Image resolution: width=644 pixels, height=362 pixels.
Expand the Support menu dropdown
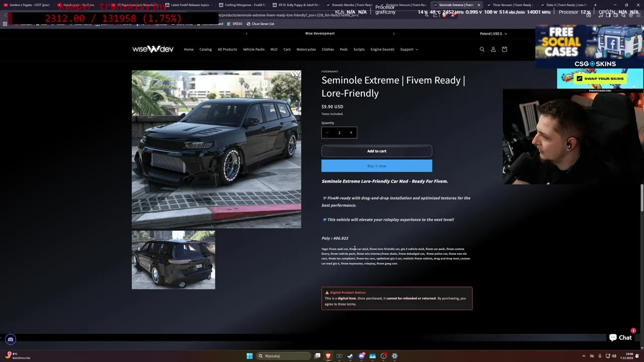pyautogui.click(x=409, y=49)
